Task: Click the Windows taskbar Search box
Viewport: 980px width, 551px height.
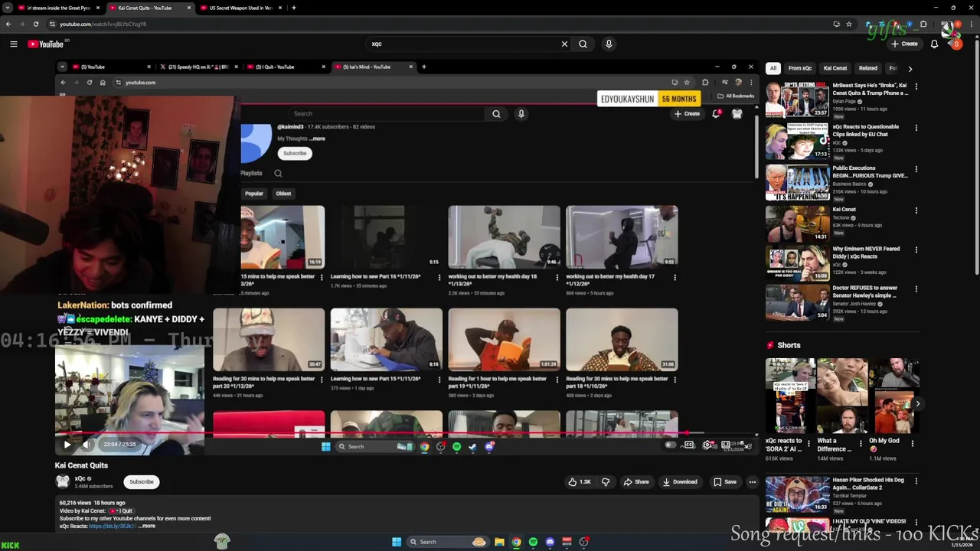Action: pos(448,542)
